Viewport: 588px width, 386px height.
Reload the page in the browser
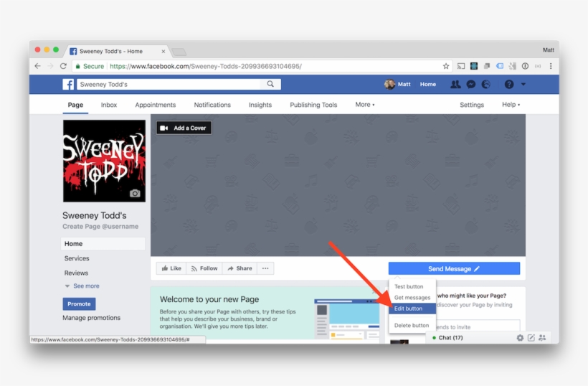coord(63,66)
